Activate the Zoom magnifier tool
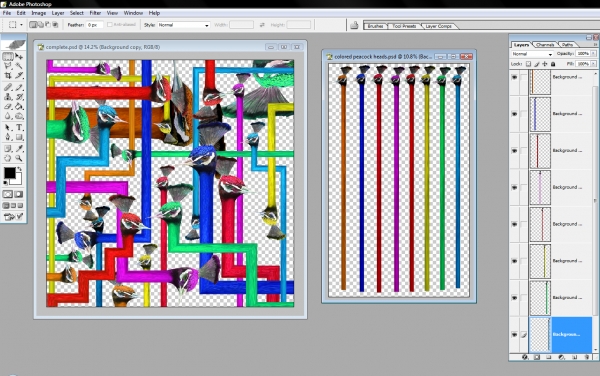Image resolution: width=600 pixels, height=376 pixels. tap(19, 158)
